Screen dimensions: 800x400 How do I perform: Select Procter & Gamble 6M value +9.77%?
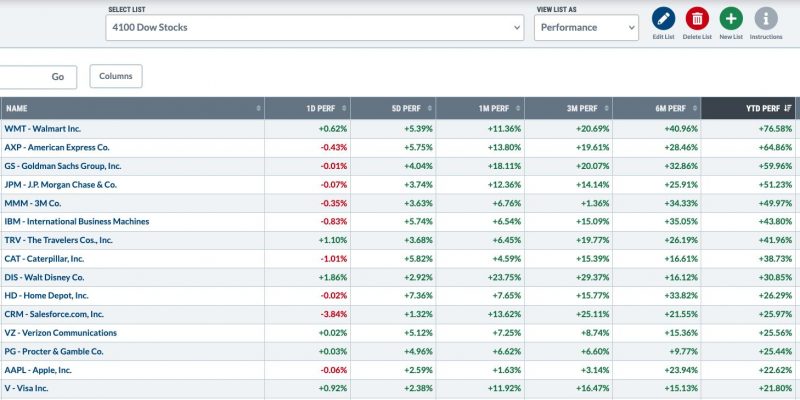click(x=683, y=352)
